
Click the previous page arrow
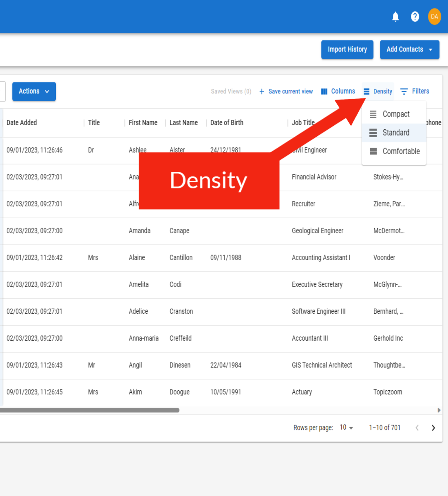tap(417, 427)
